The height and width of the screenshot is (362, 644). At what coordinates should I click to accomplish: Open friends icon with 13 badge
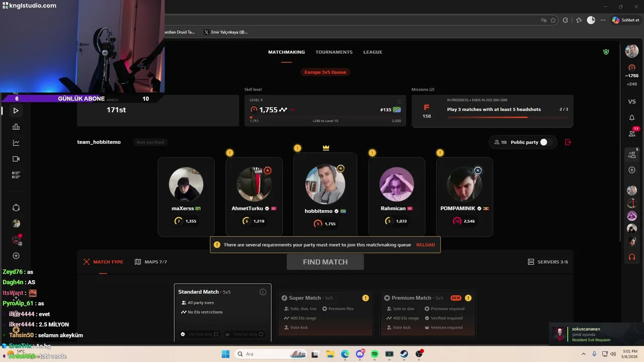(632, 133)
